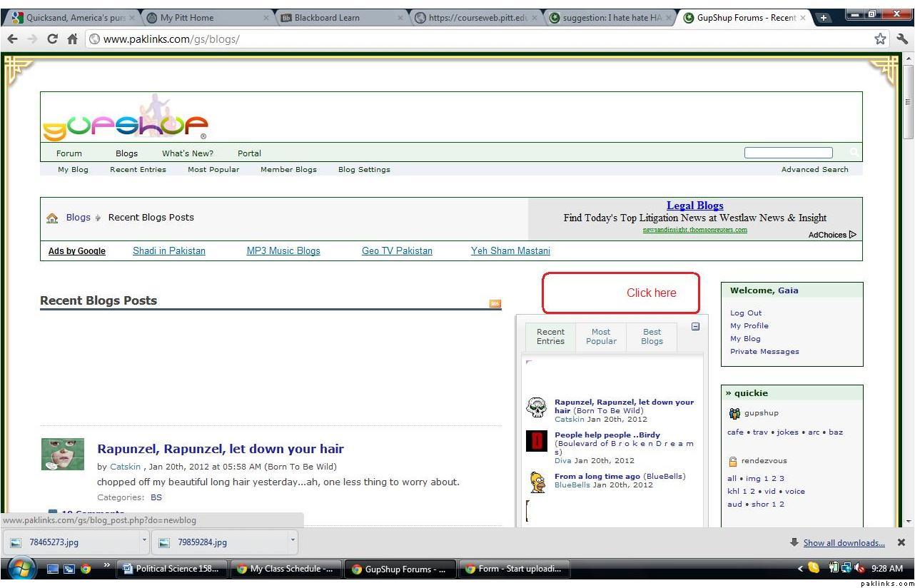
Task: Go back using the browser back arrow
Action: [x=12, y=39]
